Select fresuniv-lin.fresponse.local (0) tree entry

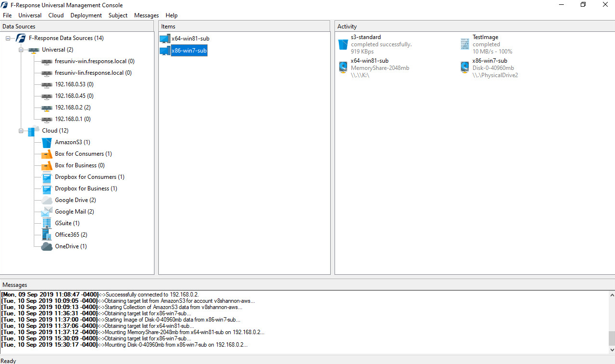(93, 73)
